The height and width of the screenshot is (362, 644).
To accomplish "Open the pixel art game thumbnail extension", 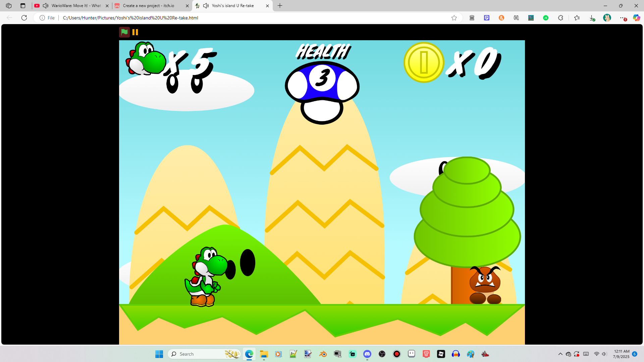I will [531, 18].
